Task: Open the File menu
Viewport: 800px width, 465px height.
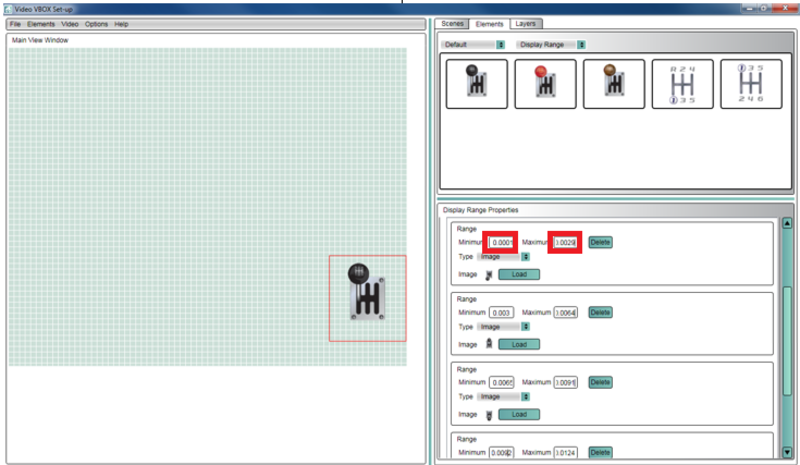Action: 15,23
